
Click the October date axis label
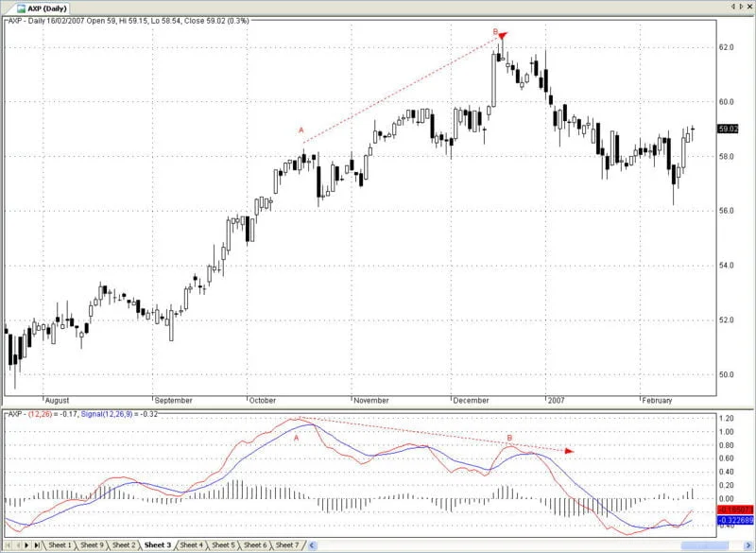click(263, 400)
